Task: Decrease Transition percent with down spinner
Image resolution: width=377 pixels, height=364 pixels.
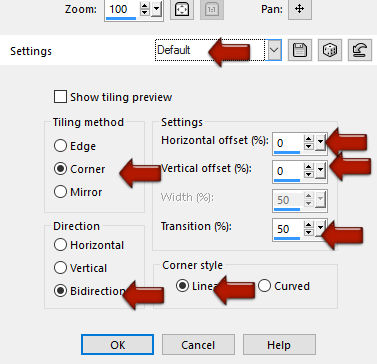Action: (309, 232)
